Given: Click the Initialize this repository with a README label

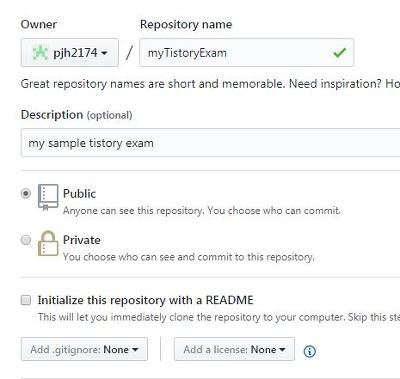Looking at the screenshot, I should (145, 300).
